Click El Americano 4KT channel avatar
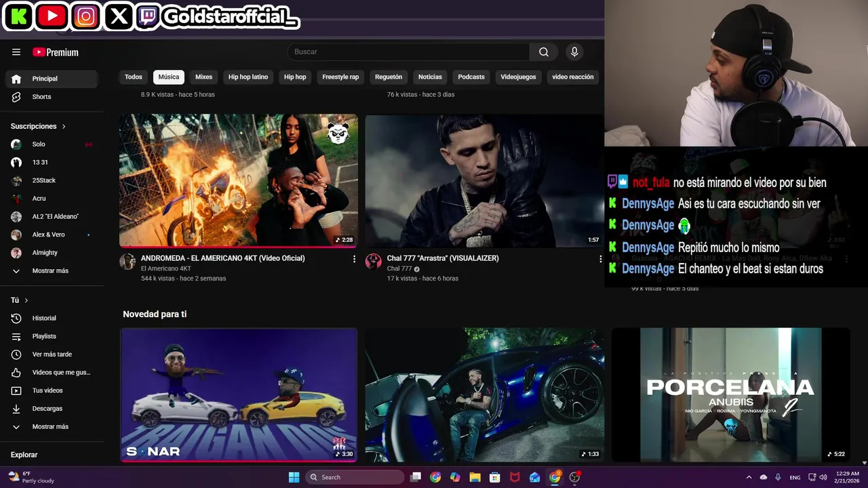 (x=127, y=262)
